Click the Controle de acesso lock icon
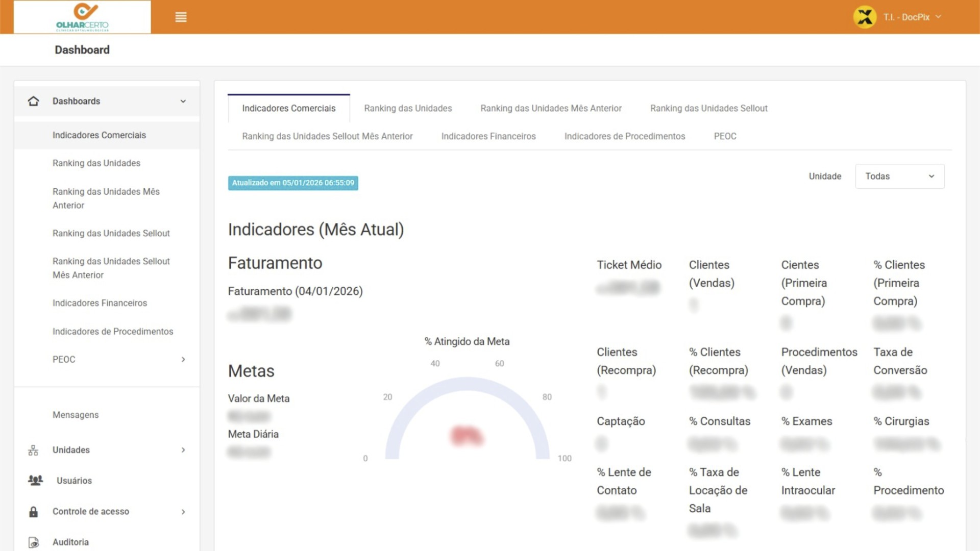Viewport: 980px width, 551px height. (x=34, y=512)
